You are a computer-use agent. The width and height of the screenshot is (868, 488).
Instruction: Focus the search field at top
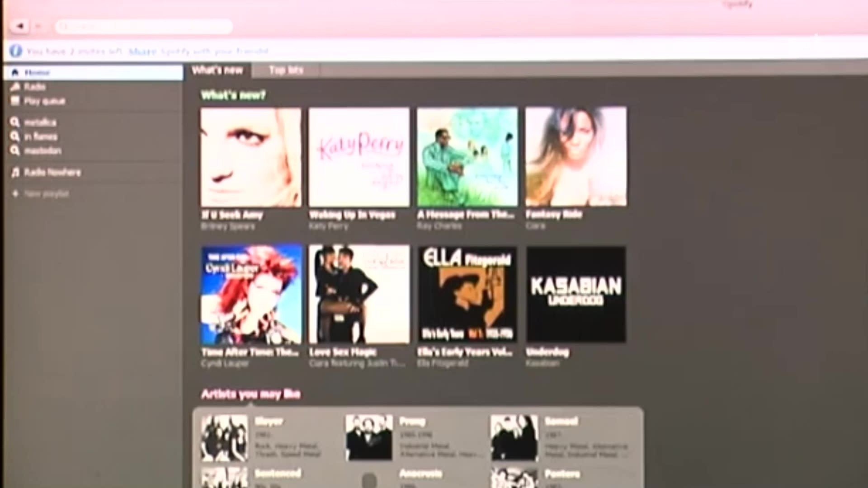coord(144,27)
